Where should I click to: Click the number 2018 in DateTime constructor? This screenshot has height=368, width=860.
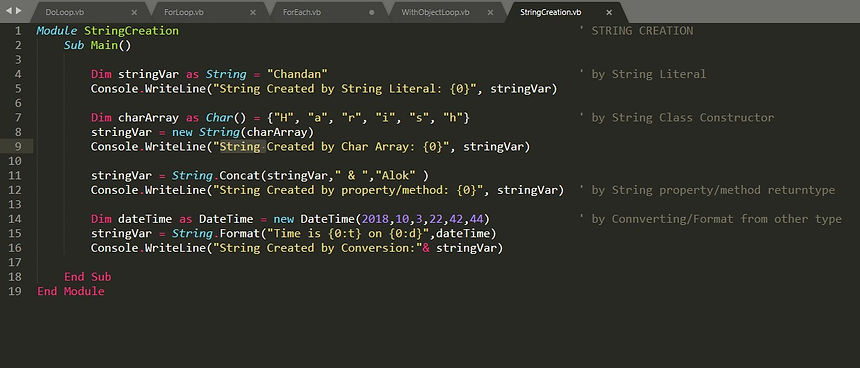pos(375,219)
